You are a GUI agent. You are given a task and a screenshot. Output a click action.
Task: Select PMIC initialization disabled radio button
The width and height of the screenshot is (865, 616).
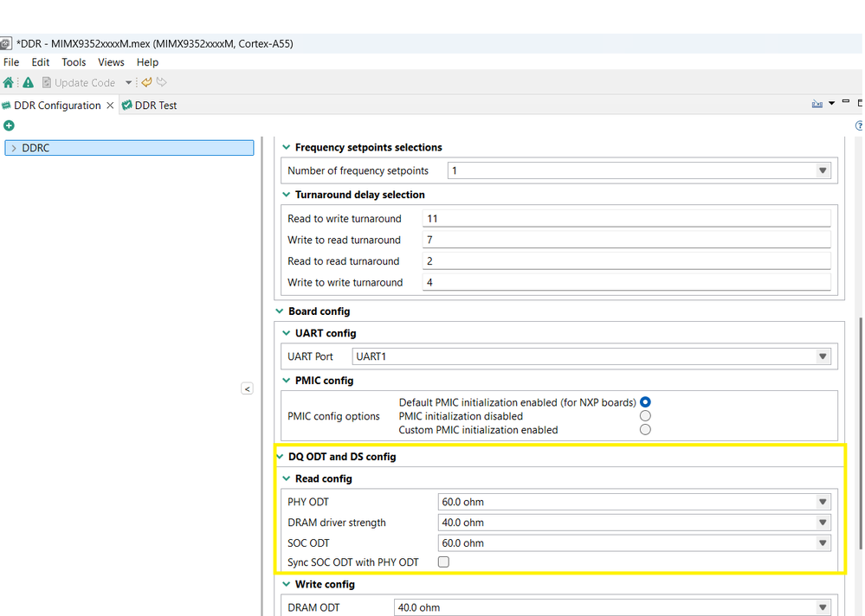click(x=645, y=416)
